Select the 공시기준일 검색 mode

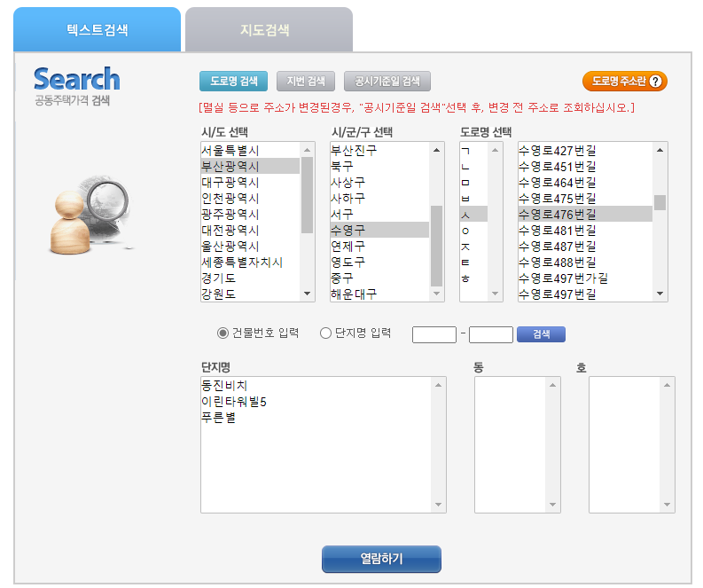[387, 82]
